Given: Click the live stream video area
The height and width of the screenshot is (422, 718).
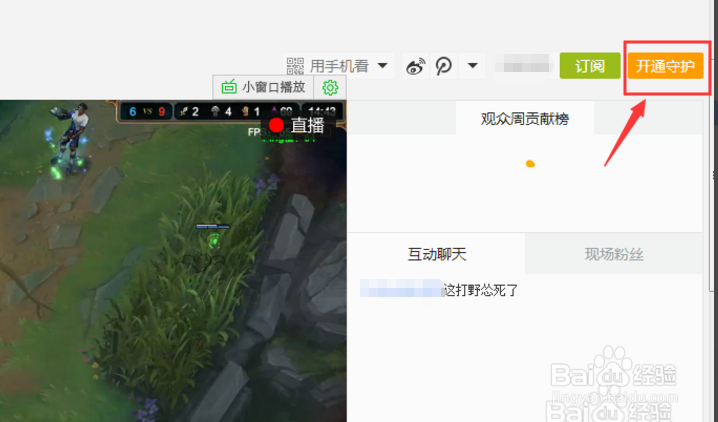Looking at the screenshot, I should pyautogui.click(x=173, y=261).
